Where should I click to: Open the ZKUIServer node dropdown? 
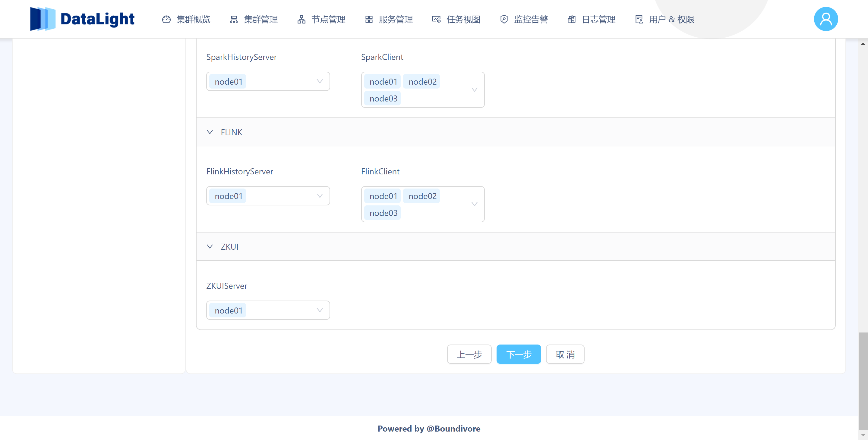point(268,310)
